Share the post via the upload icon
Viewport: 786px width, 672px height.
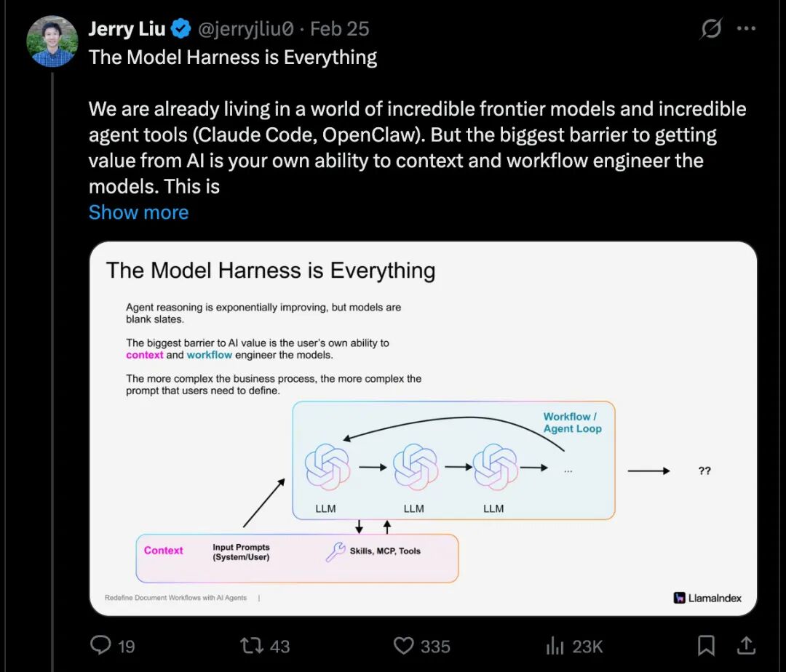point(746,645)
